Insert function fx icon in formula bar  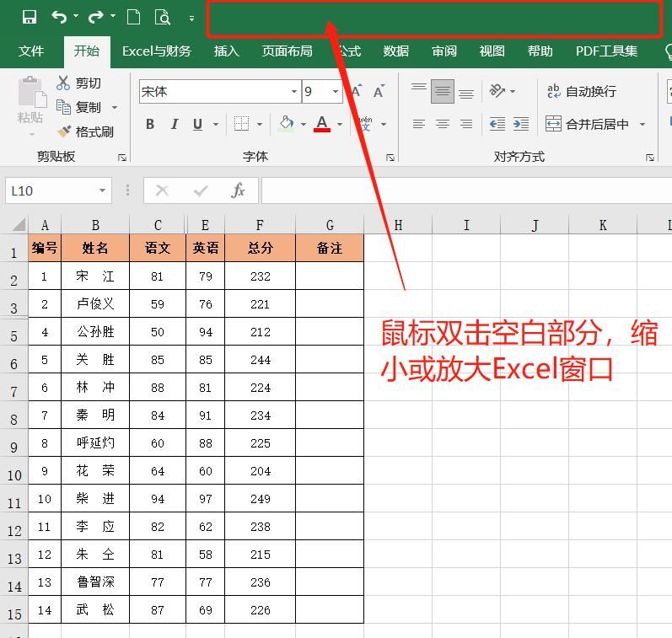point(238,190)
